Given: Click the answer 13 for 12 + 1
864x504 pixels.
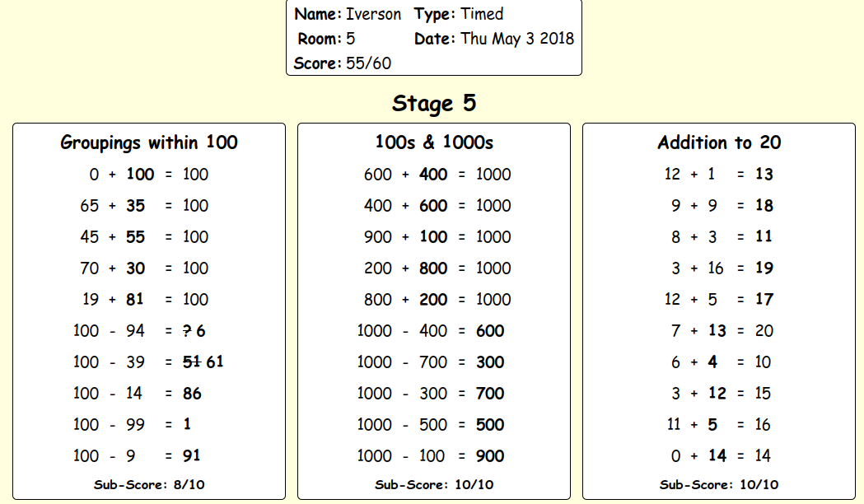Looking at the screenshot, I should [764, 175].
